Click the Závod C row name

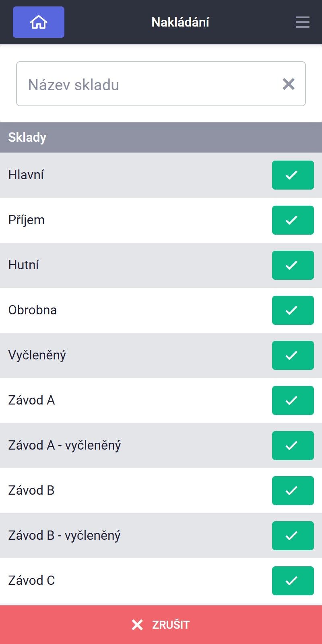[31, 580]
